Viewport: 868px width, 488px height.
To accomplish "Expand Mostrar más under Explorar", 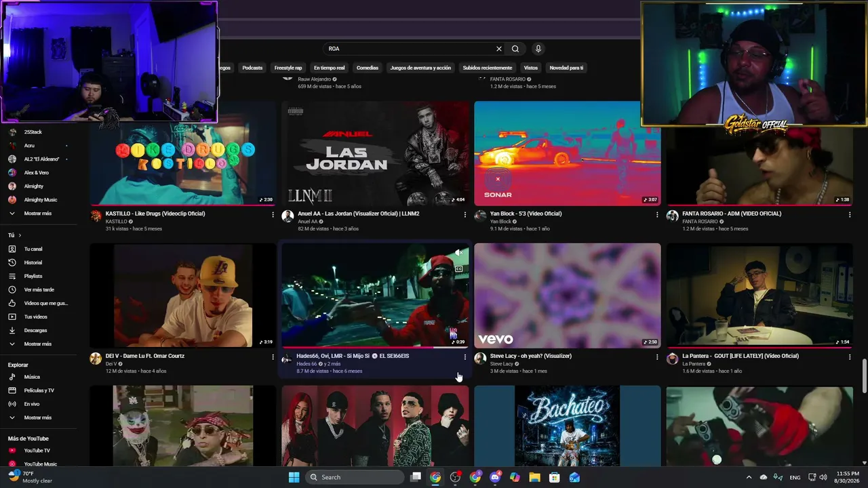I will click(39, 418).
